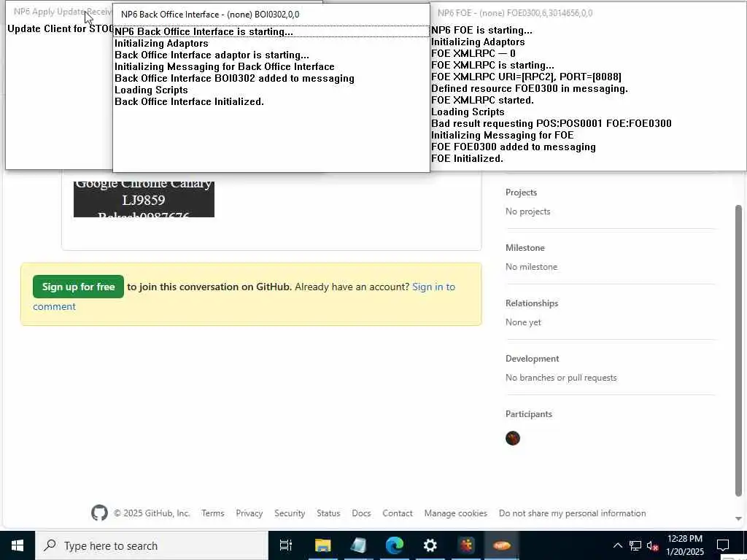Select the NP6 FOE window title bar
747x560 pixels.
[x=589, y=13]
